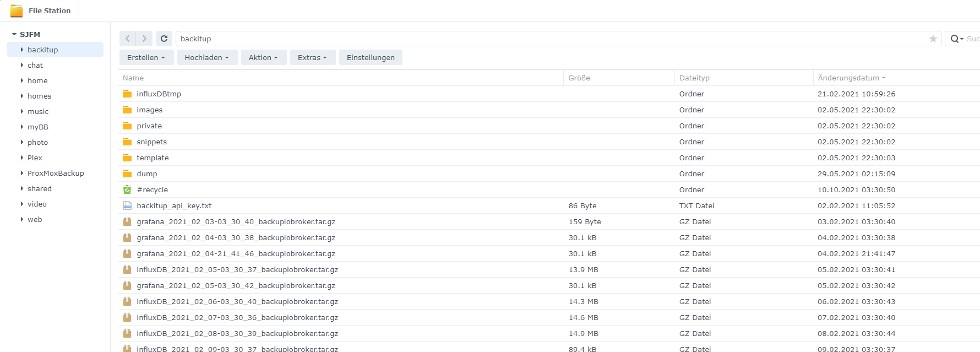980x352 pixels.
Task: Open the Extras dropdown menu
Action: (313, 57)
